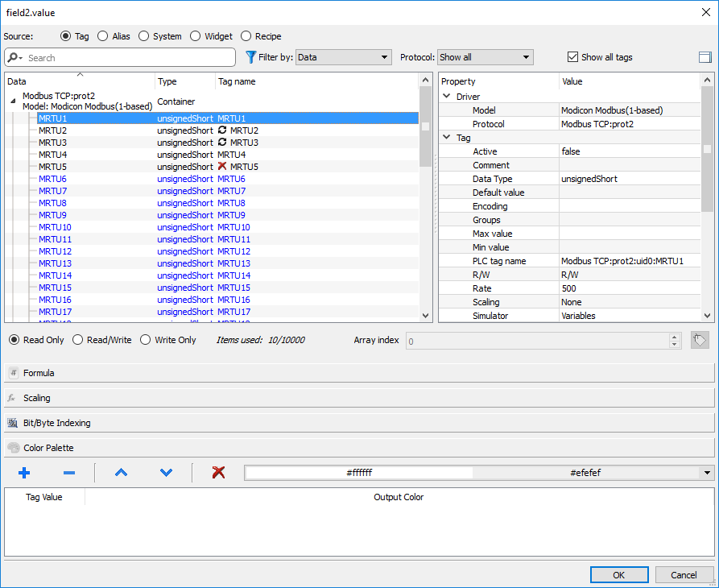Choose the Write Only access option
Screen dimensions: 719x588
[x=146, y=340]
